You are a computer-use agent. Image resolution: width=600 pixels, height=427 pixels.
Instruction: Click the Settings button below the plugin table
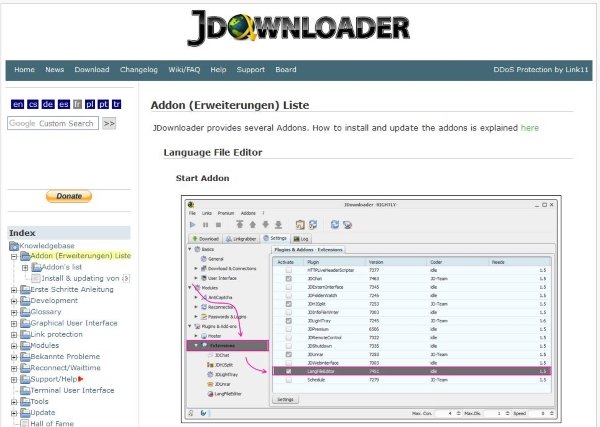[x=285, y=399]
